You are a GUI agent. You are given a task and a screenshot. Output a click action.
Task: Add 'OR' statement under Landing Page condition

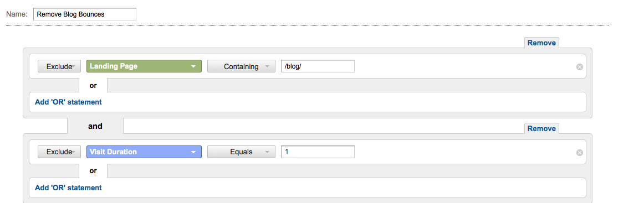point(68,102)
